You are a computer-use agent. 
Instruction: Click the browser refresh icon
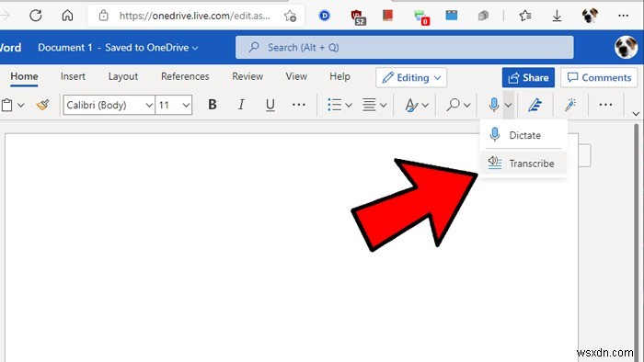pyautogui.click(x=36, y=16)
